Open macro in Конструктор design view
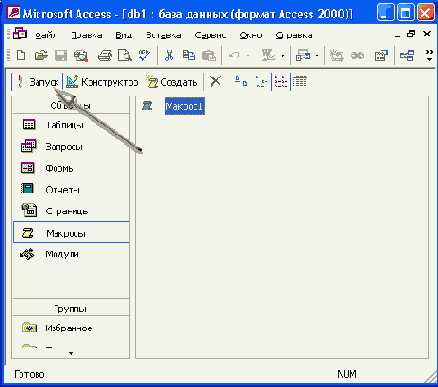Viewport: 438px width, 387px height. [102, 82]
